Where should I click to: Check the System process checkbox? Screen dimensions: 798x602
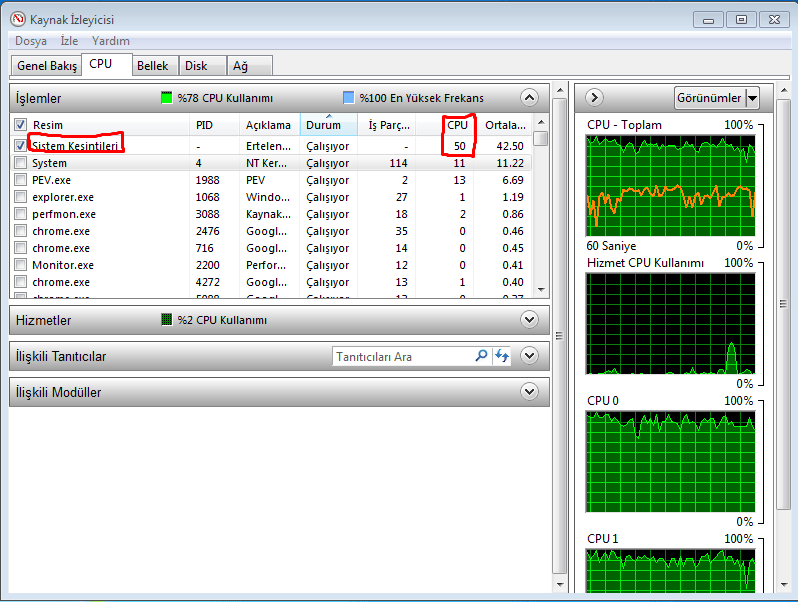point(20,163)
